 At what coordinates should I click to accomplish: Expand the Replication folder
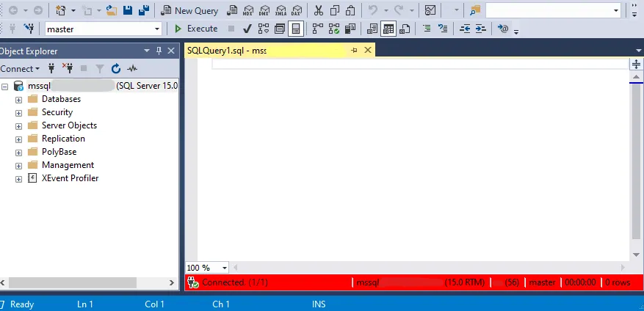tap(18, 139)
